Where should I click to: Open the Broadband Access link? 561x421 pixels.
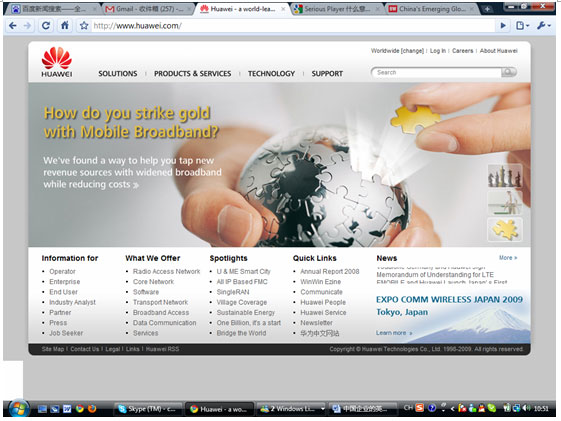(161, 313)
